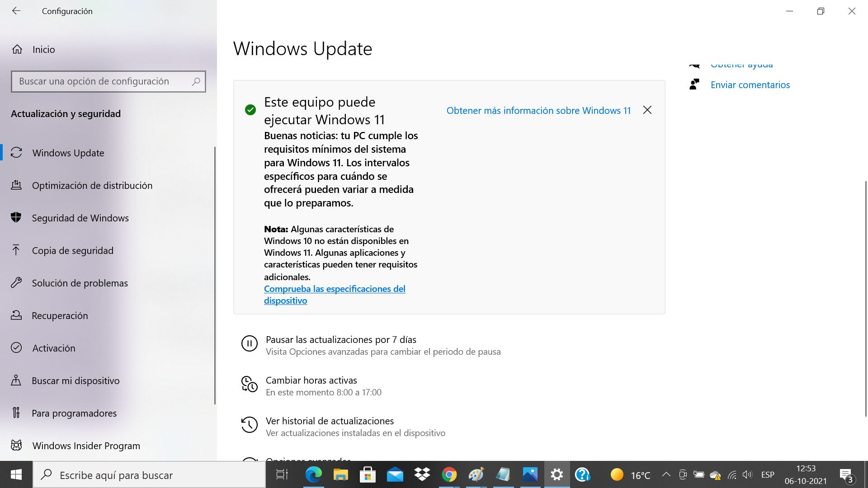Viewport: 868px width, 488px height.
Task: Open Dropbox from taskbar
Action: coord(422,474)
